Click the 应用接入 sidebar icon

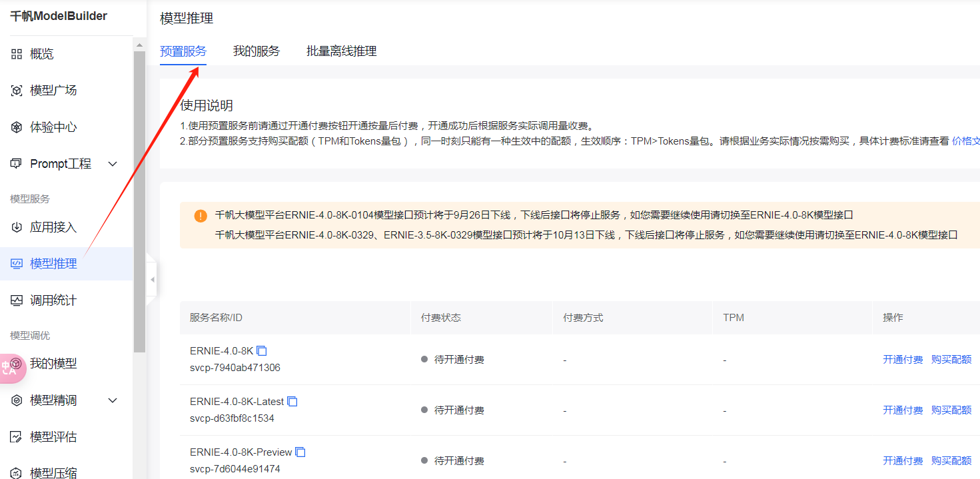click(x=17, y=227)
